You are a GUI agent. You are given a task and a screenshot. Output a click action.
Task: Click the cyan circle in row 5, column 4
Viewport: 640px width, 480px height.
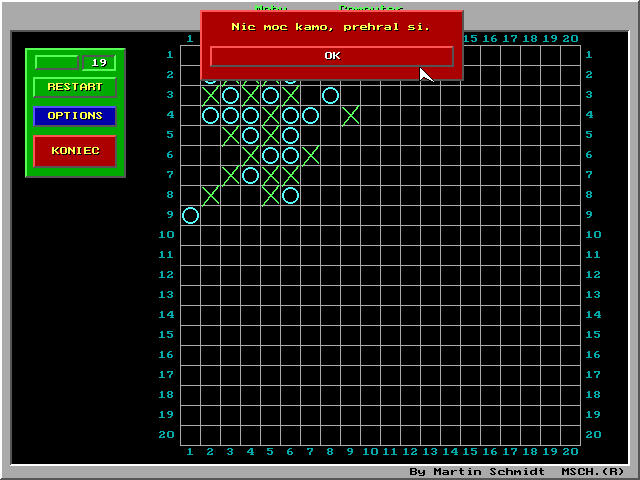250,135
